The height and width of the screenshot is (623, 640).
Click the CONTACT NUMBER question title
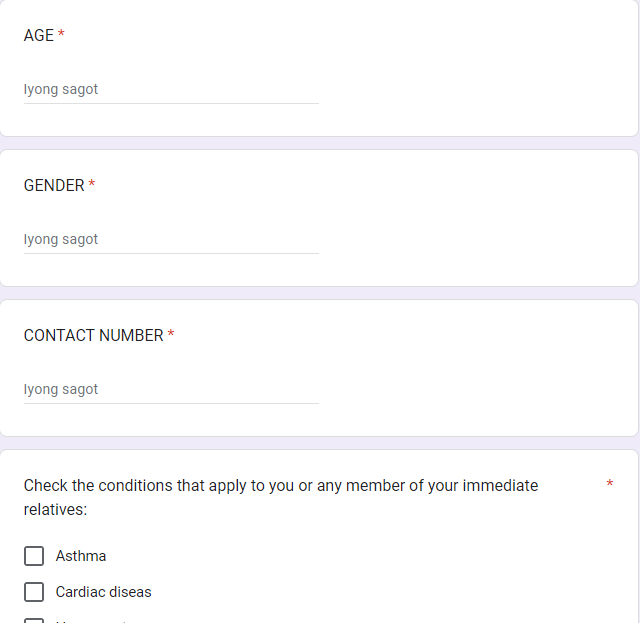[x=93, y=335]
